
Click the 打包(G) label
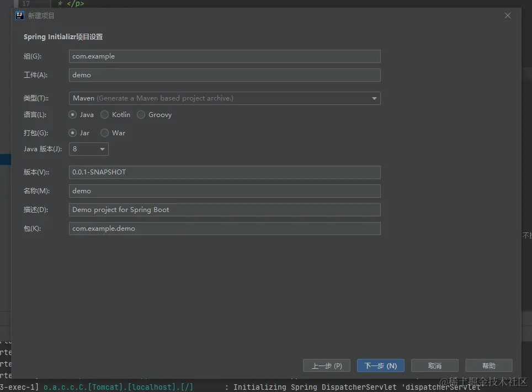pyautogui.click(x=36, y=133)
